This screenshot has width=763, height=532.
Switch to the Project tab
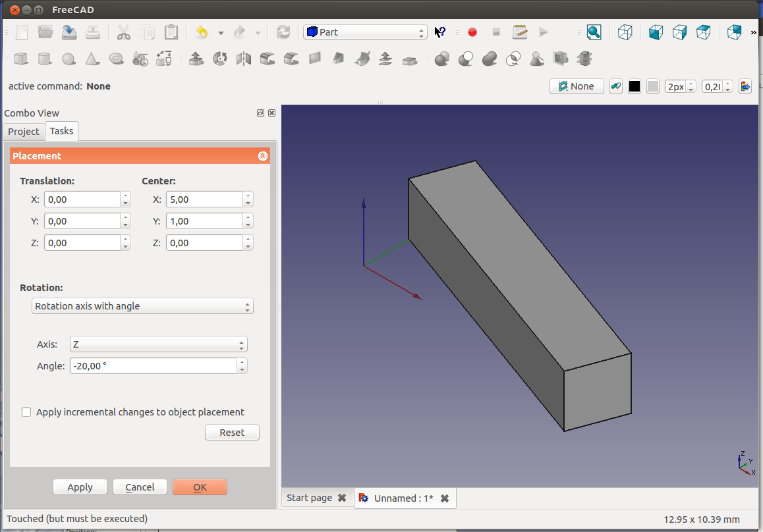coord(24,132)
